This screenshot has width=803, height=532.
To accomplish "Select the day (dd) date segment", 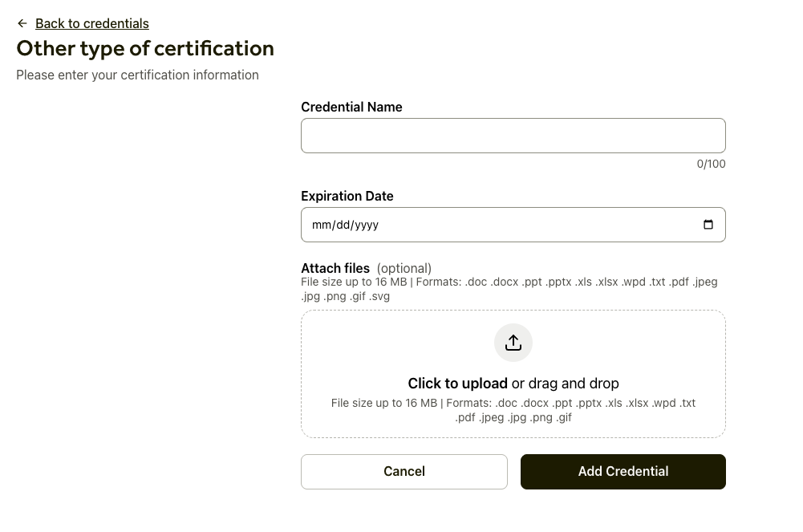I will 344,225.
